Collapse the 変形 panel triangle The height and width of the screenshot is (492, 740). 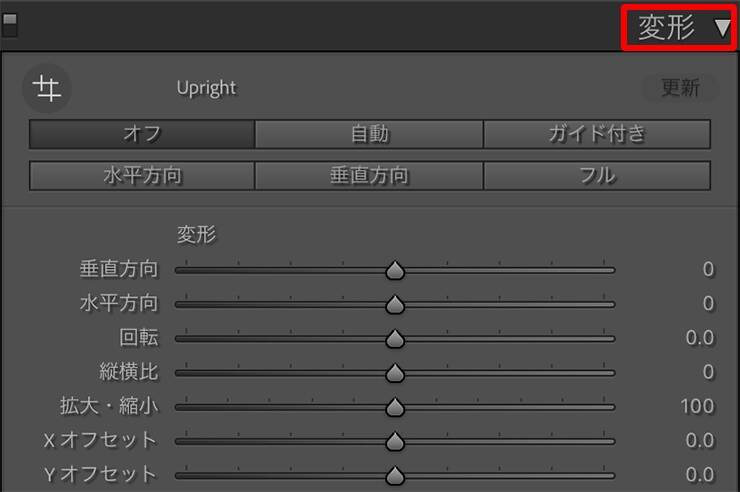tap(722, 28)
